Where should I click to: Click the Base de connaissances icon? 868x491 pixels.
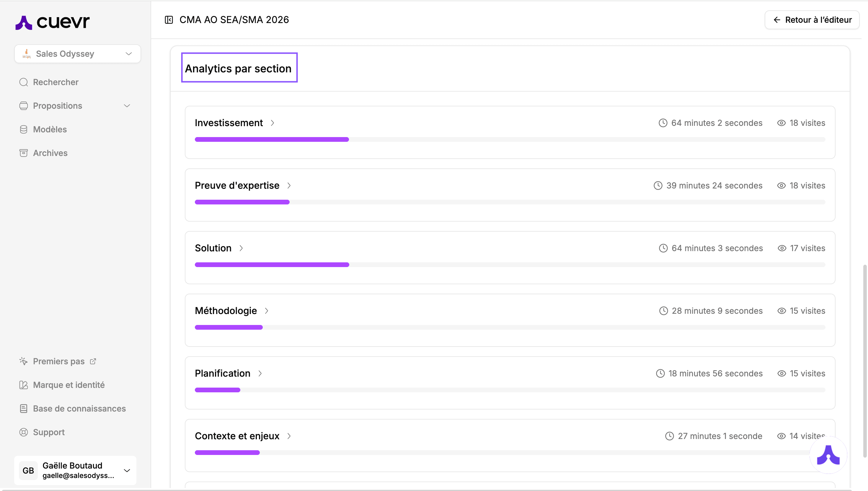click(x=24, y=408)
